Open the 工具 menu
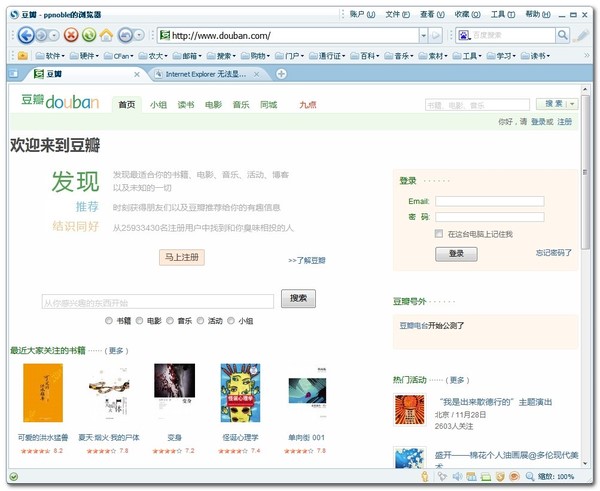 503,15
